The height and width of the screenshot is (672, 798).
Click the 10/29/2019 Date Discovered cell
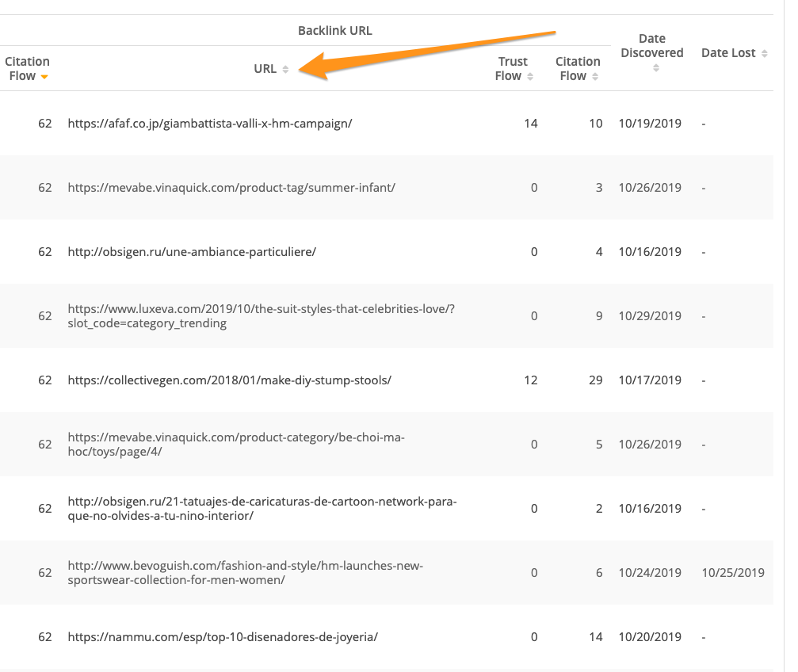[x=650, y=316]
